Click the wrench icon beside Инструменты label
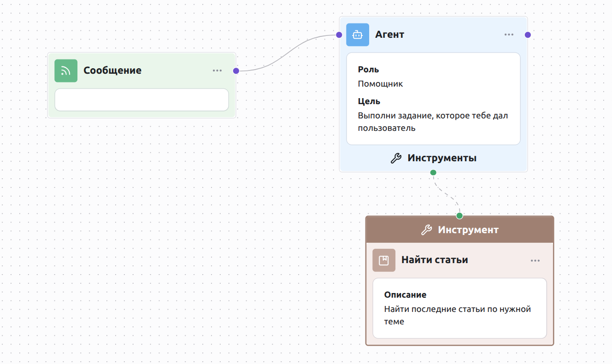 point(396,159)
